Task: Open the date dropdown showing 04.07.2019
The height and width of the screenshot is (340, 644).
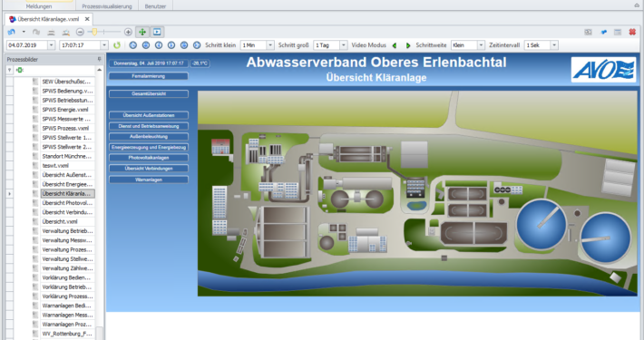Action: pyautogui.click(x=52, y=45)
